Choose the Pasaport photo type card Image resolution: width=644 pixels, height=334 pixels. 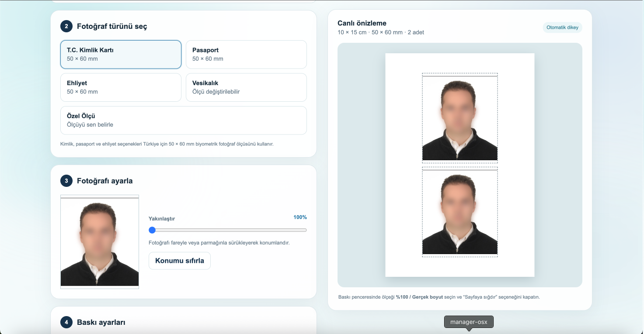pos(246,55)
